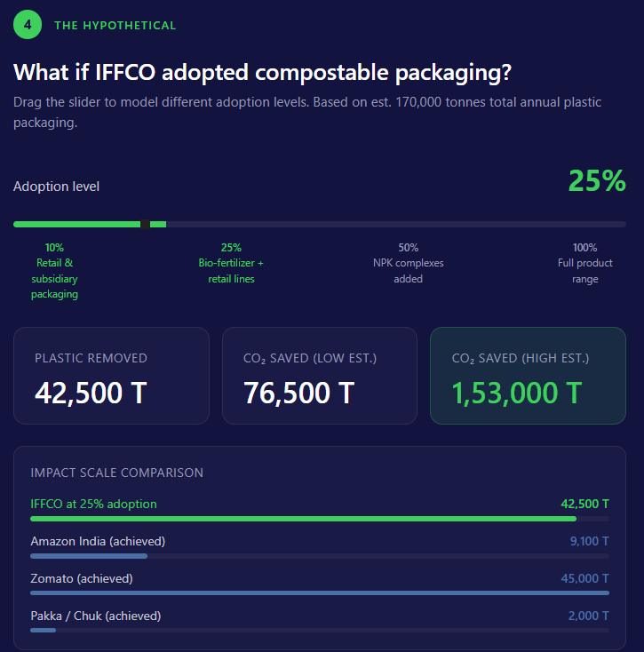Click the adoption level slider thumb
Screen dimensions: 644x652
[145, 224]
